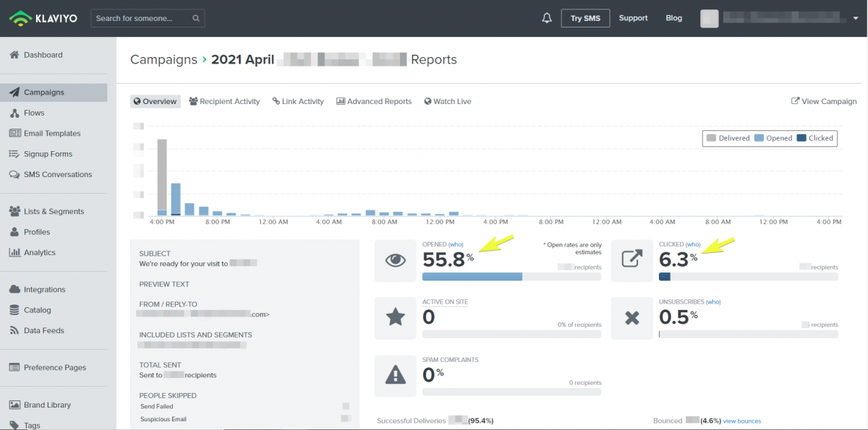Click the View Campaign link
The image size is (868, 430).
[x=824, y=102]
